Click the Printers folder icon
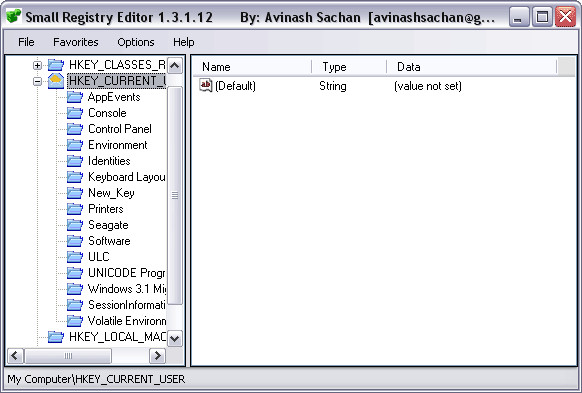The height and width of the screenshot is (393, 582). [x=75, y=209]
